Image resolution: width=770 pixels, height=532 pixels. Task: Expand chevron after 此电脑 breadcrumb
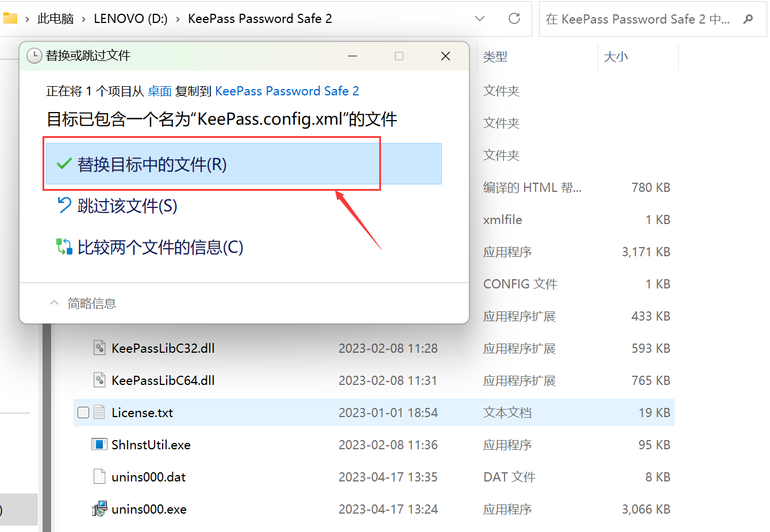click(x=84, y=19)
